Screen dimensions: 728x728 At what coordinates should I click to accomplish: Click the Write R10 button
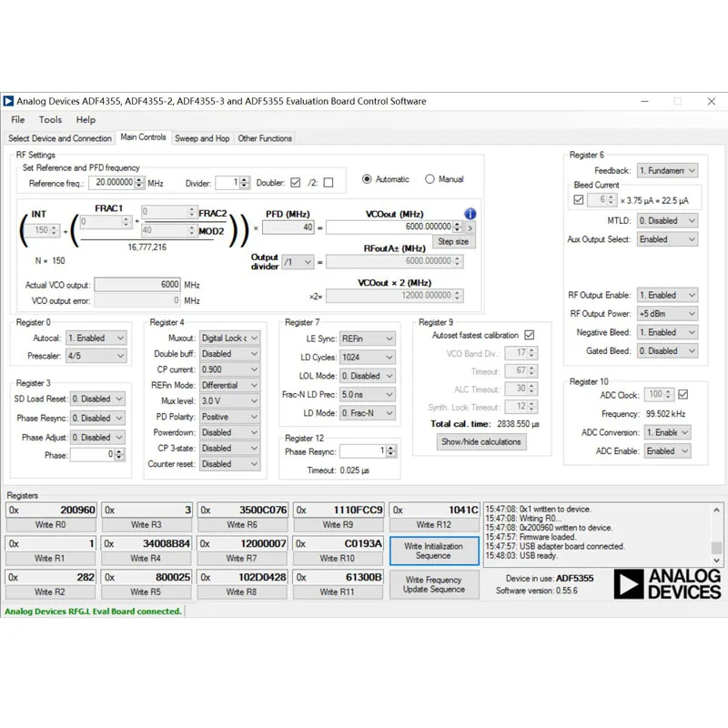(337, 558)
